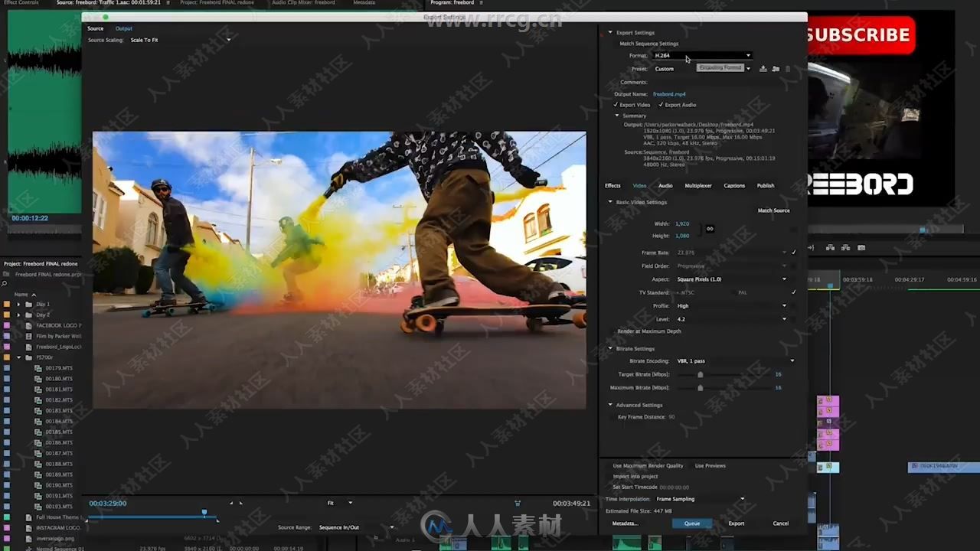
Task: Click the green label of Full House Theme
Action: [7, 517]
